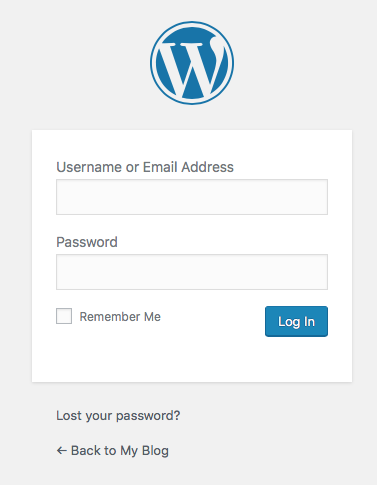The height and width of the screenshot is (485, 377).
Task: Select the empty text box under Password
Action: tap(192, 272)
